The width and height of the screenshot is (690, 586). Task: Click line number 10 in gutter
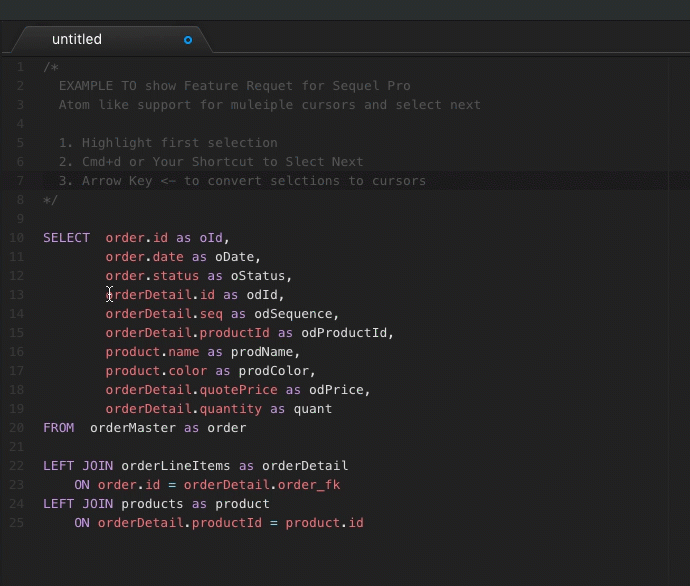17,238
